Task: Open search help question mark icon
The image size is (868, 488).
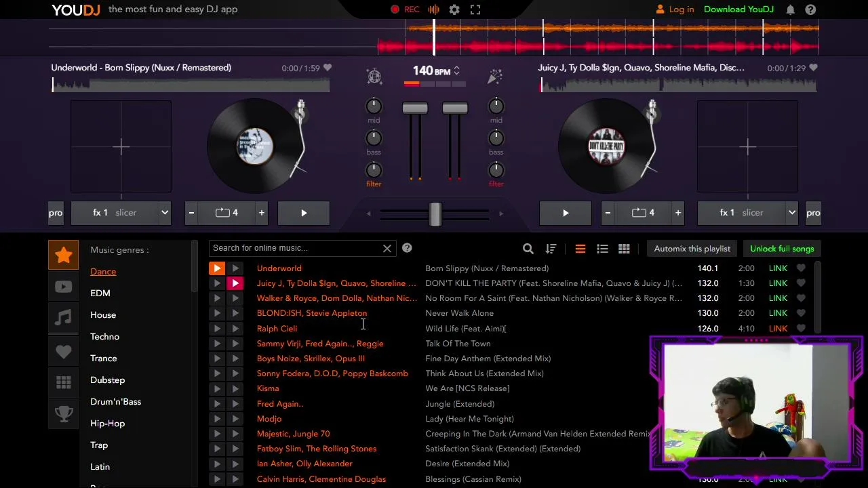Action: pyautogui.click(x=407, y=248)
